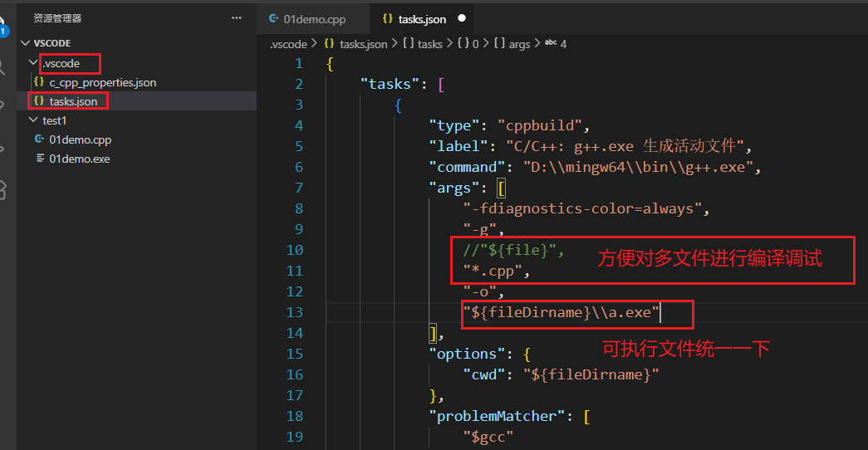Click the "cwd" key on line 16
The image size is (868, 450).
tap(483, 374)
